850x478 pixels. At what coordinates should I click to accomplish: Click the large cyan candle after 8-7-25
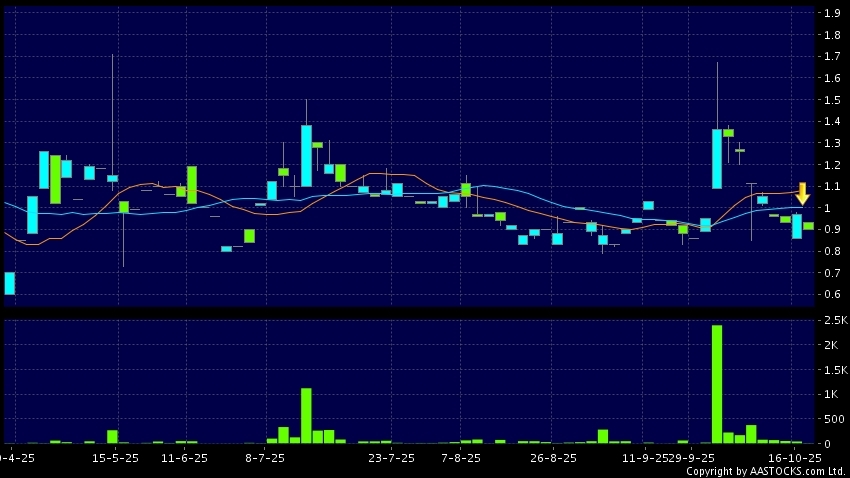(306, 155)
